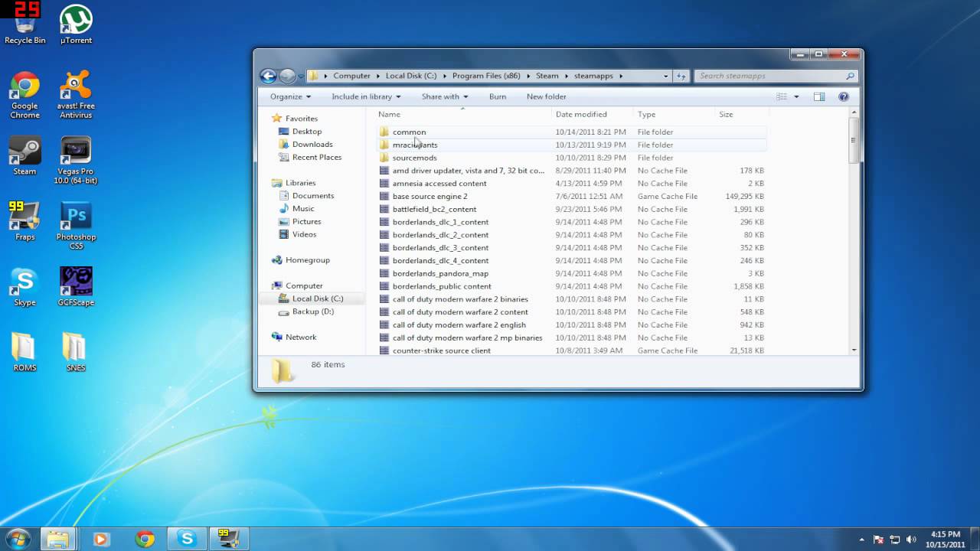This screenshot has width=980, height=551.
Task: Click the New folder button
Action: (547, 96)
